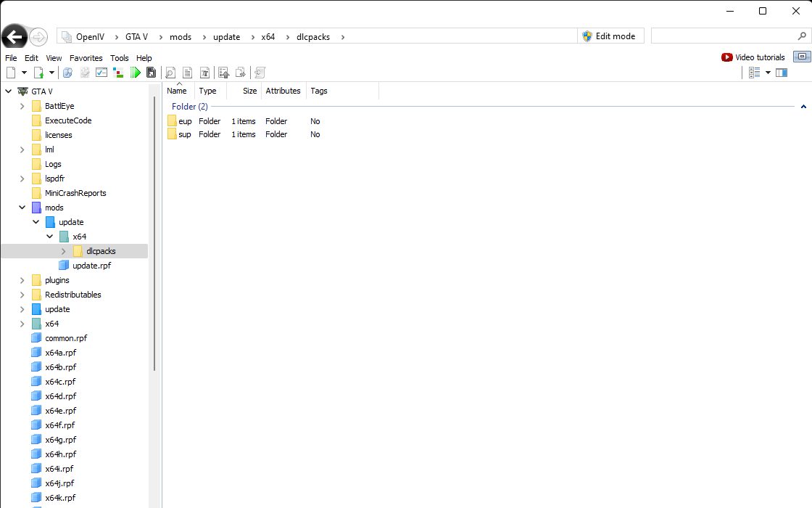
Task: Click the new file toolbar icon
Action: (x=11, y=73)
